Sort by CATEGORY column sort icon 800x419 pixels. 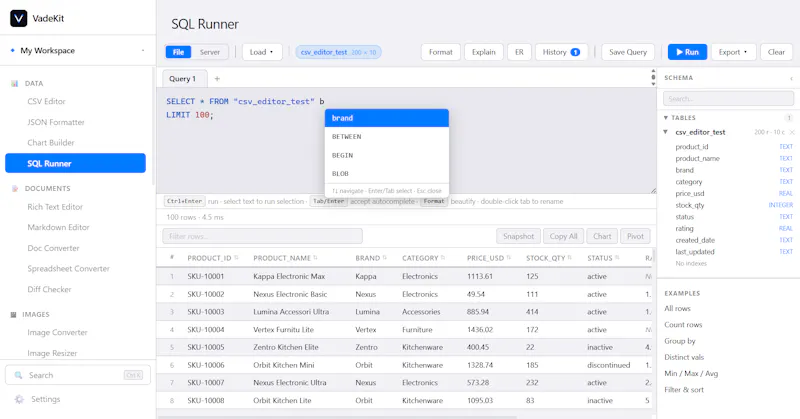(x=443, y=258)
